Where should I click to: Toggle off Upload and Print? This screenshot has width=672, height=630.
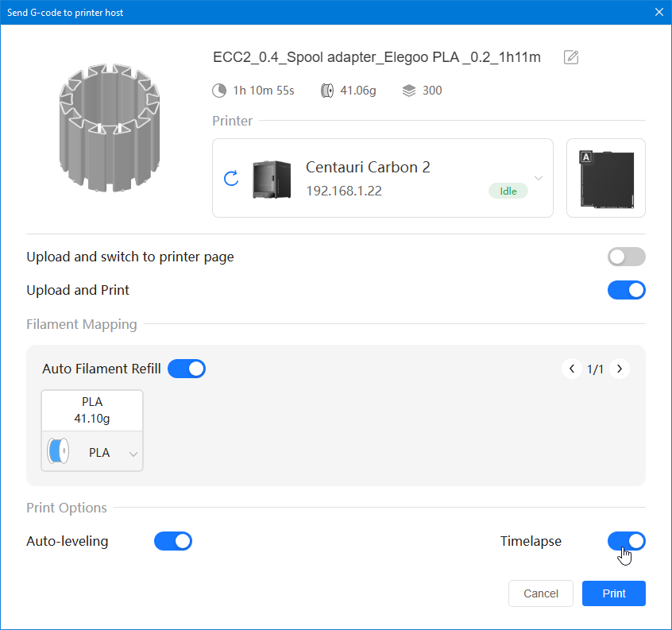pos(626,290)
